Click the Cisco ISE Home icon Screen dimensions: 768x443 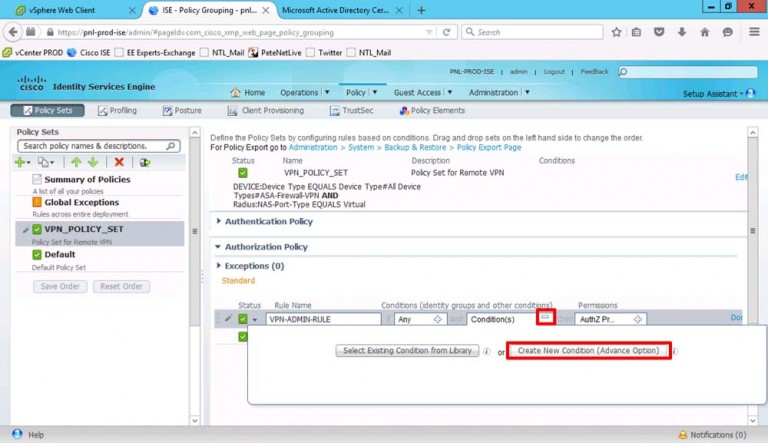pyautogui.click(x=236, y=92)
